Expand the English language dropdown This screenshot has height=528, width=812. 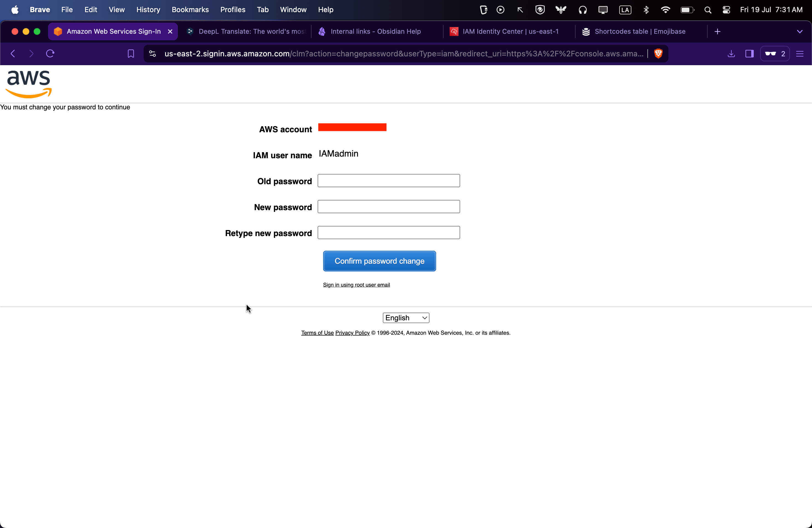[x=406, y=318]
